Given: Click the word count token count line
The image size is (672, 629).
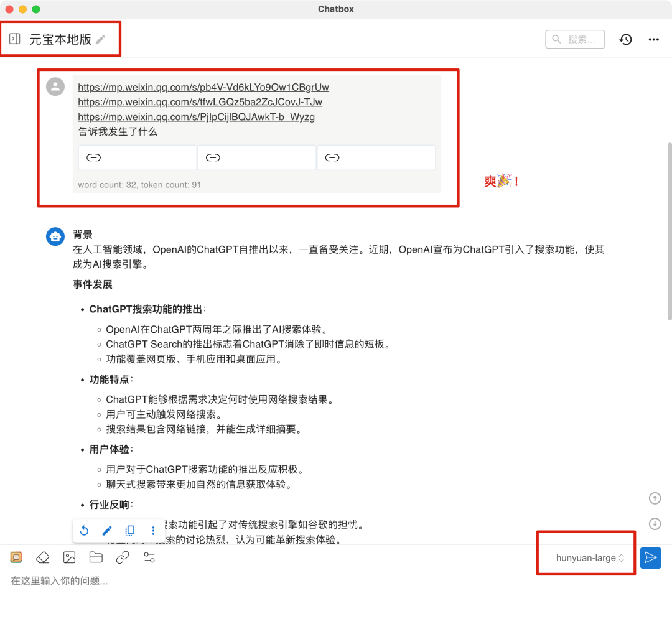Looking at the screenshot, I should click(x=139, y=185).
